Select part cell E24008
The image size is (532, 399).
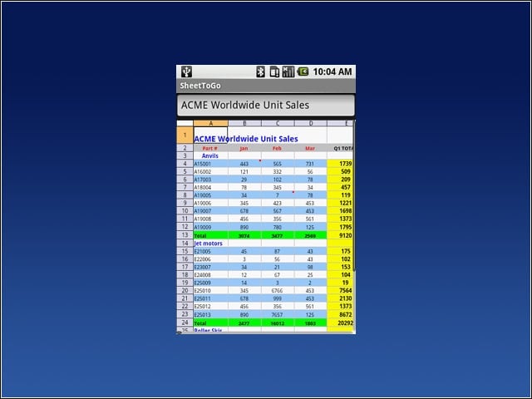coord(210,275)
